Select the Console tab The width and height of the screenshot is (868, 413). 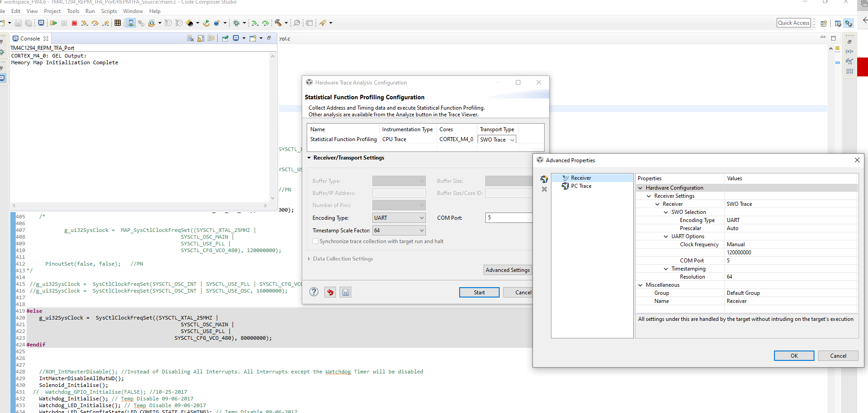(30, 39)
